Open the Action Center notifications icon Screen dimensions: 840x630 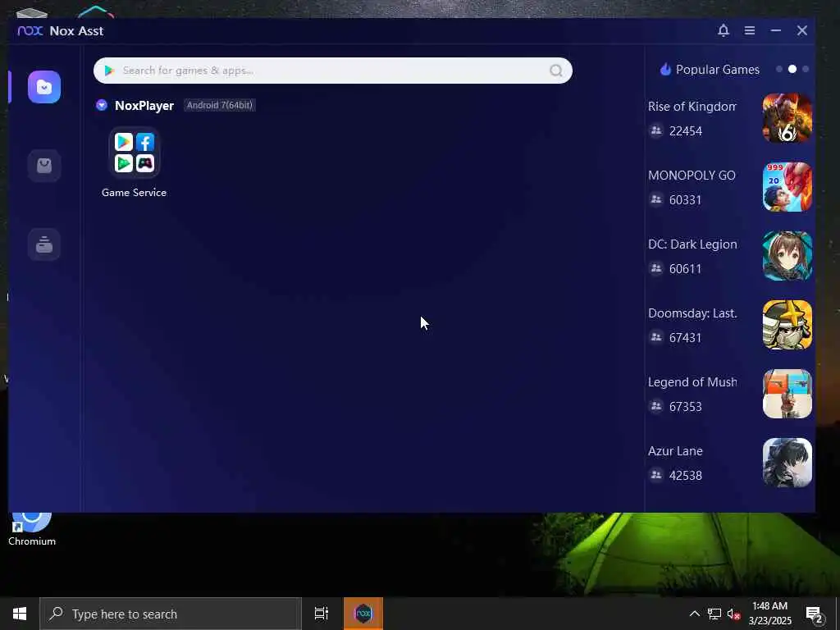(x=815, y=614)
